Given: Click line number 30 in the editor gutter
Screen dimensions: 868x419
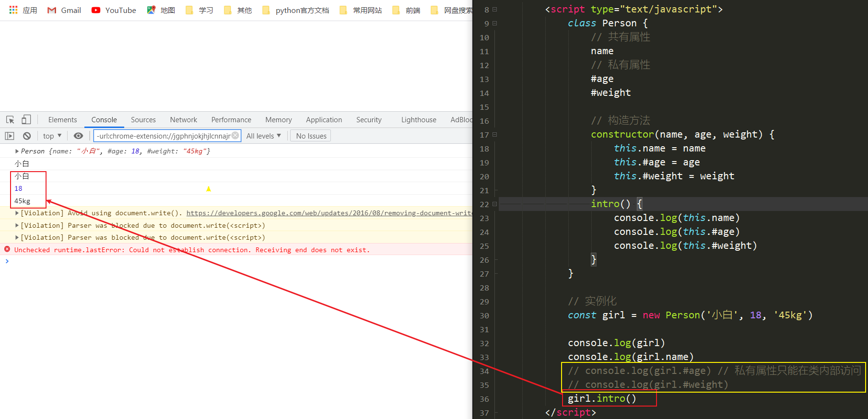Looking at the screenshot, I should click(484, 315).
